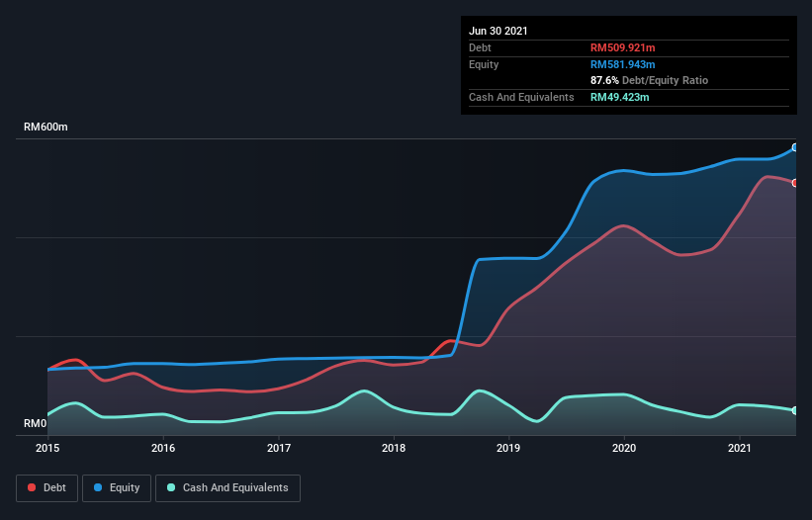Toggle the Debt legend button
The height and width of the screenshot is (520, 812).
pyautogui.click(x=47, y=488)
